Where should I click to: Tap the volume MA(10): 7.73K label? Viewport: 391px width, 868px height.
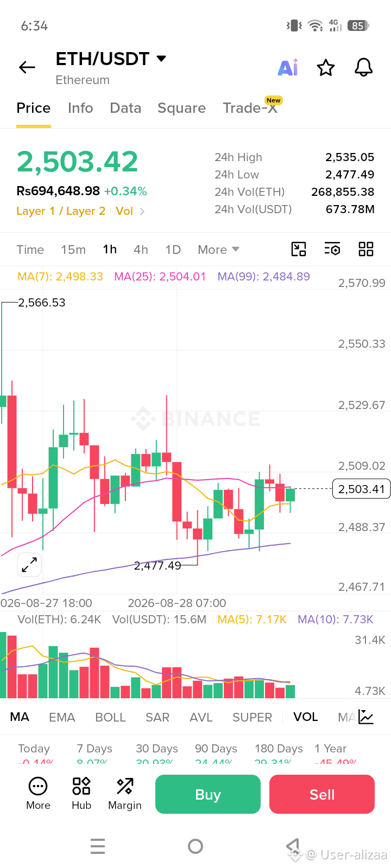coord(336,620)
